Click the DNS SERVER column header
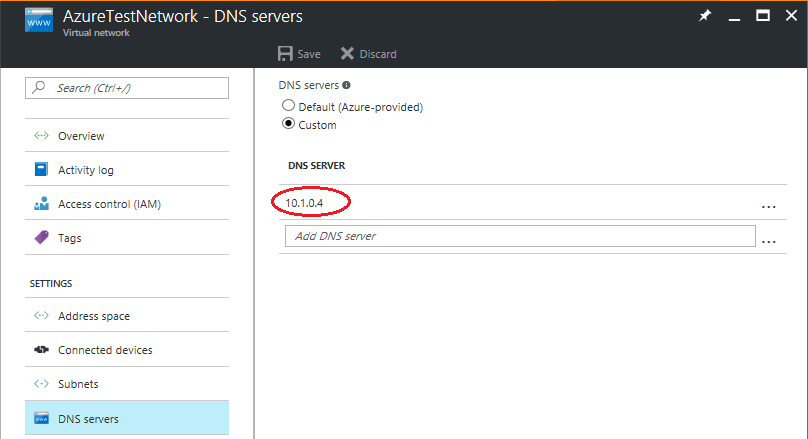This screenshot has width=808, height=439. coord(316,165)
